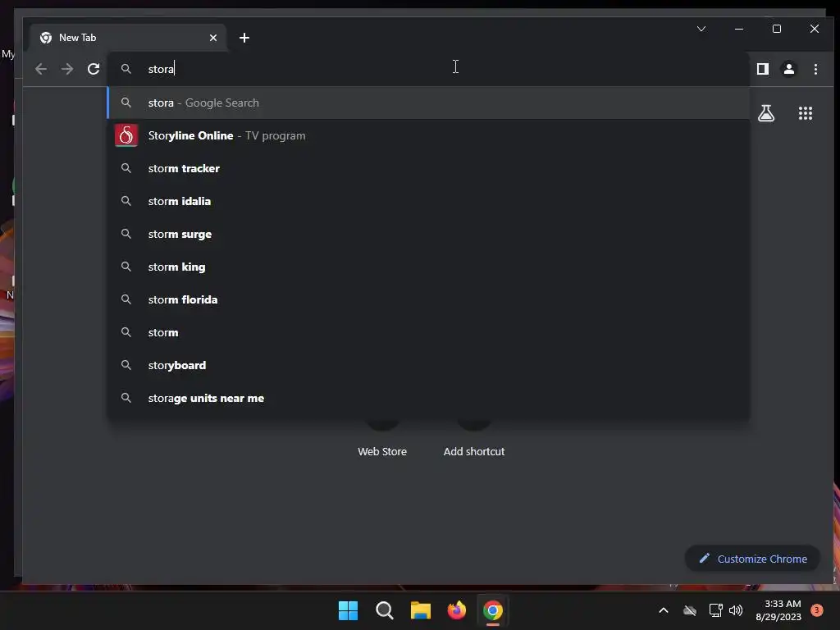Open the Chrome profile avatar icon

tap(788, 69)
